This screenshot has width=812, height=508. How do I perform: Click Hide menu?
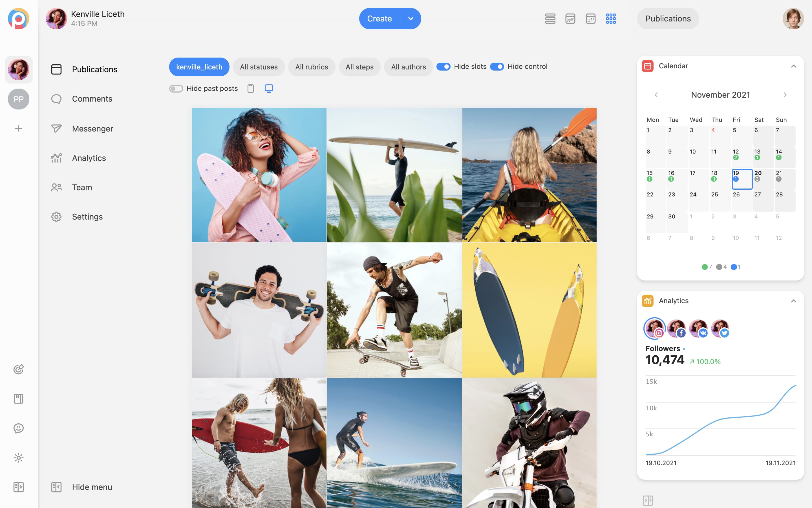[x=81, y=487]
